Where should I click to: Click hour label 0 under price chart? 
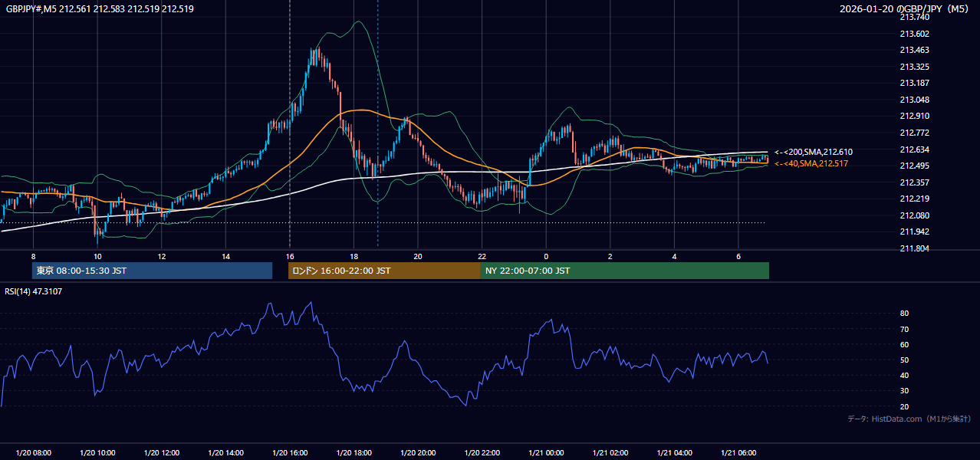coord(546,256)
